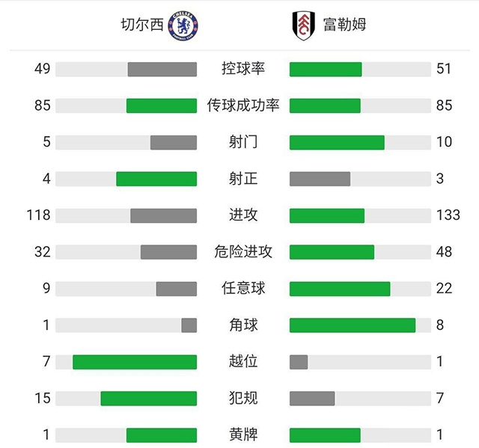The image size is (479, 448).
Task: Click Chelsea's green 射正 bar
Action: (156, 179)
